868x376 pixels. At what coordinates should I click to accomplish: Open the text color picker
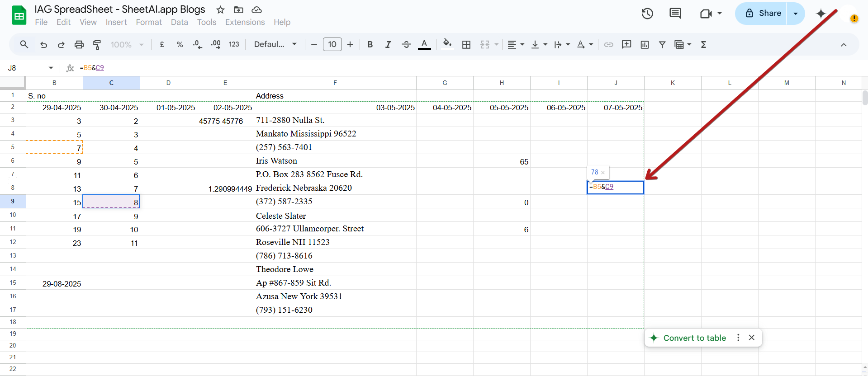click(x=424, y=44)
